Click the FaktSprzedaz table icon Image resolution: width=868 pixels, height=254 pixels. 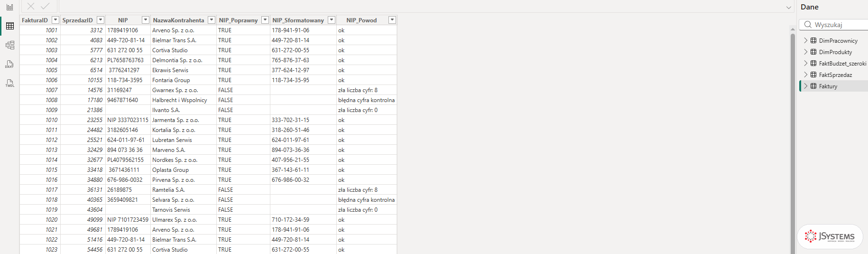813,75
